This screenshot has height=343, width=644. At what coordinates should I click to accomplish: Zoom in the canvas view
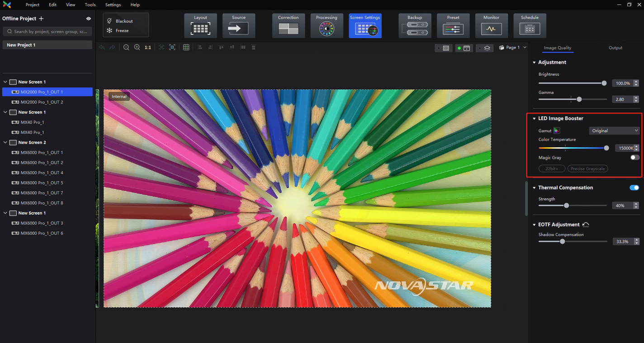point(137,47)
